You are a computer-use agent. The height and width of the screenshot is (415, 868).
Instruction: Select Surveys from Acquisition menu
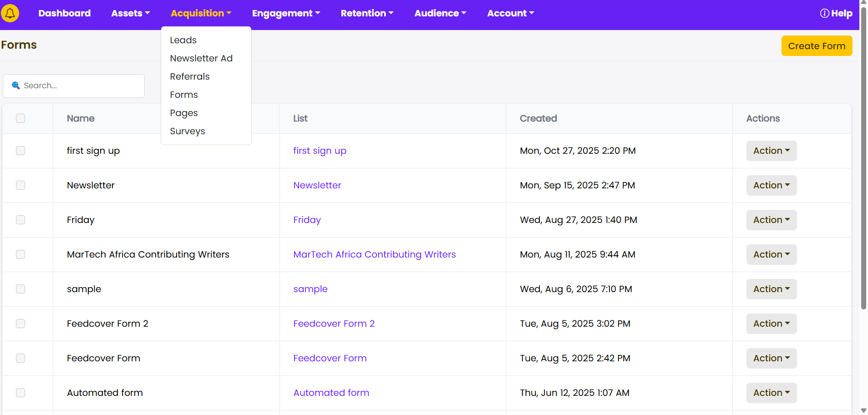point(188,131)
